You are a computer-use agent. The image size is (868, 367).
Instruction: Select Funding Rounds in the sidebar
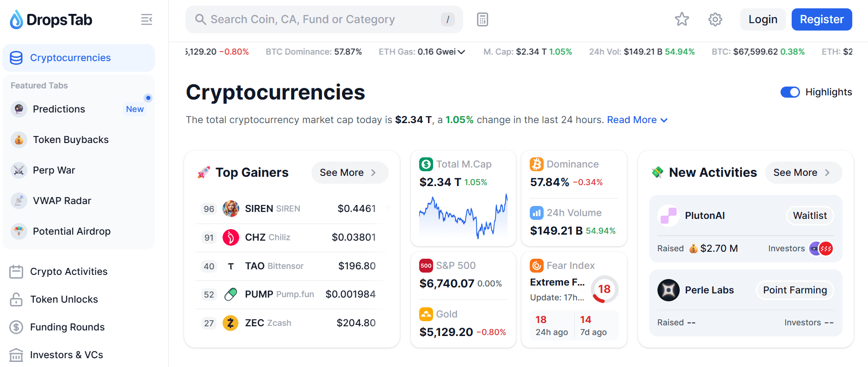[67, 327]
